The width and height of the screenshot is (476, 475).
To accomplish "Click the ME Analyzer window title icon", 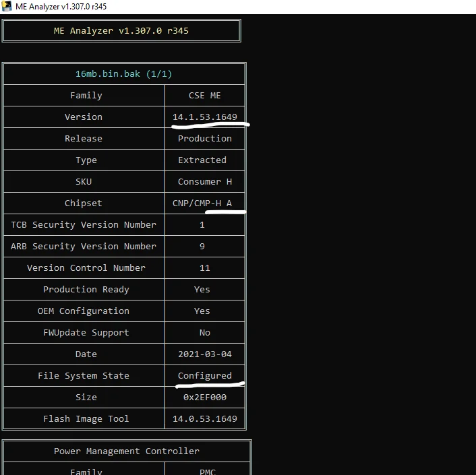I will coord(6,6).
